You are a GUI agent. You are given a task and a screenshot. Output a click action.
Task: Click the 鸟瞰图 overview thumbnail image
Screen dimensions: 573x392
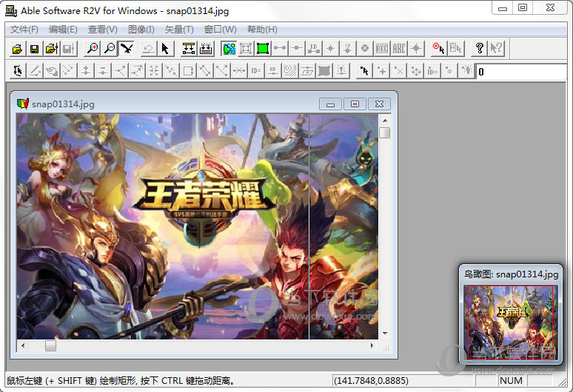[511, 322]
